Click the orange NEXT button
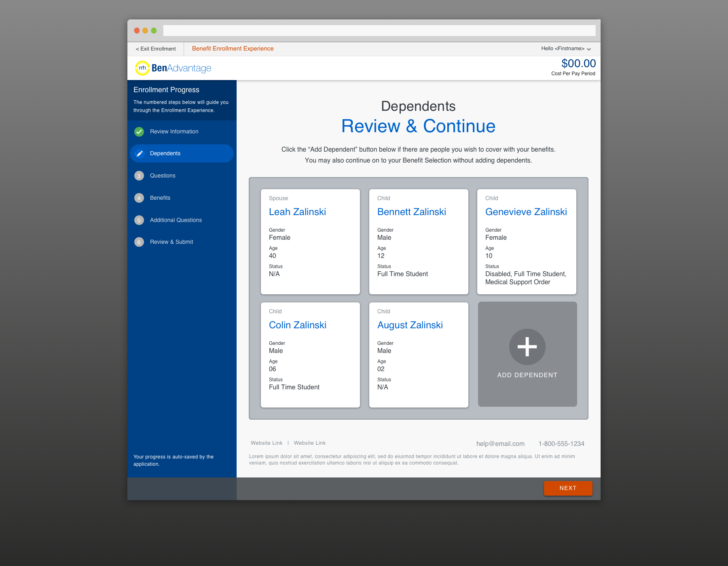This screenshot has width=728, height=566. [568, 488]
